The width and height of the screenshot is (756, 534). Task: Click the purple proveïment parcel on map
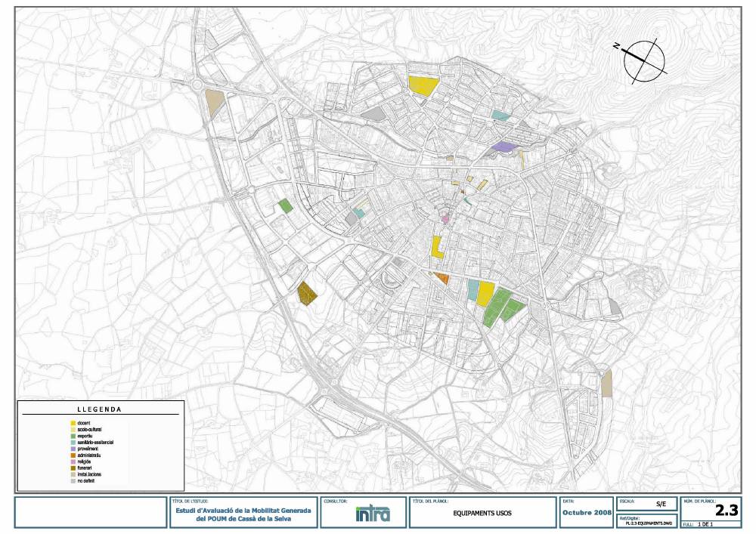tap(502, 147)
